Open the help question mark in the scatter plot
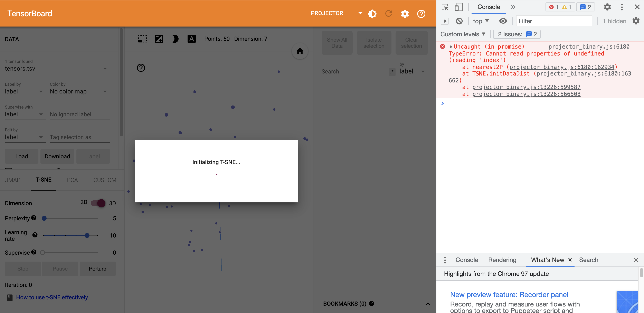 tap(141, 68)
